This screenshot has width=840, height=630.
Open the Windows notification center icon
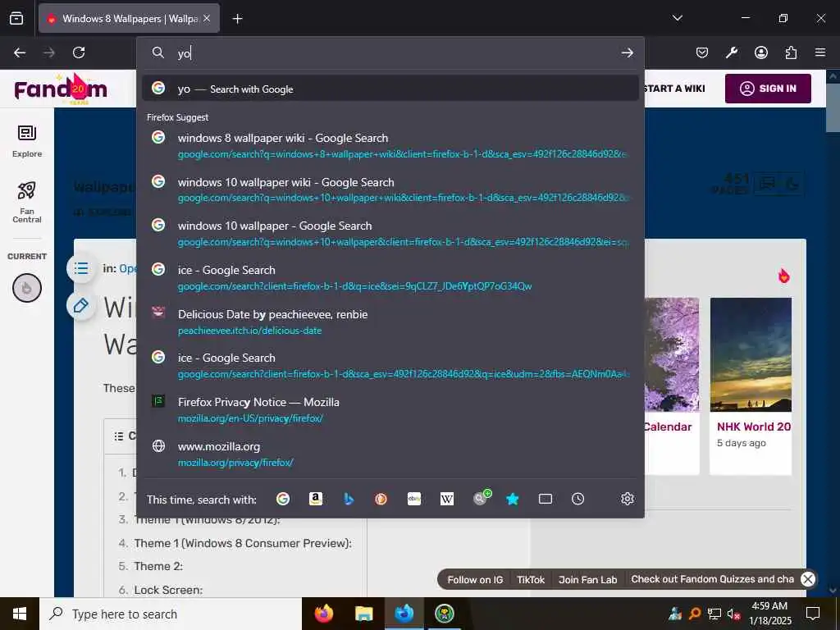[813, 614]
